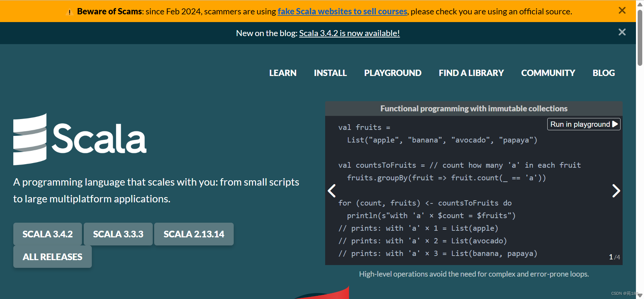The image size is (644, 299).
Task: Run the code sample in playground
Action: point(584,124)
